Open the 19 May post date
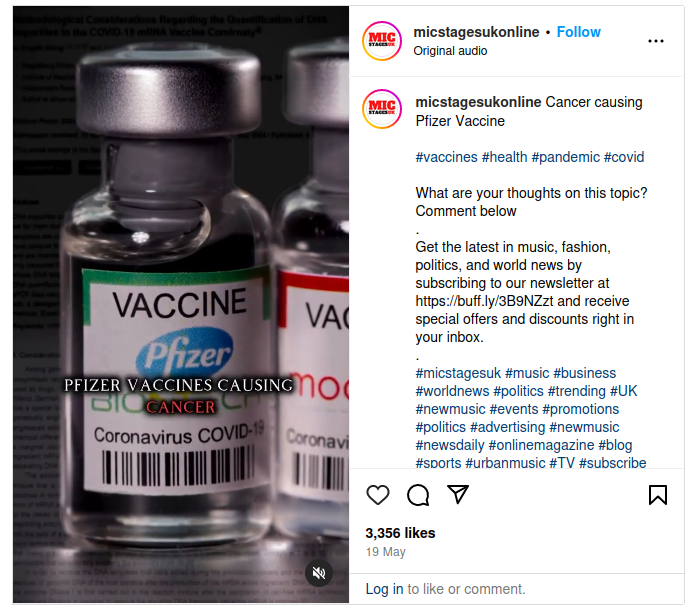 coord(385,552)
